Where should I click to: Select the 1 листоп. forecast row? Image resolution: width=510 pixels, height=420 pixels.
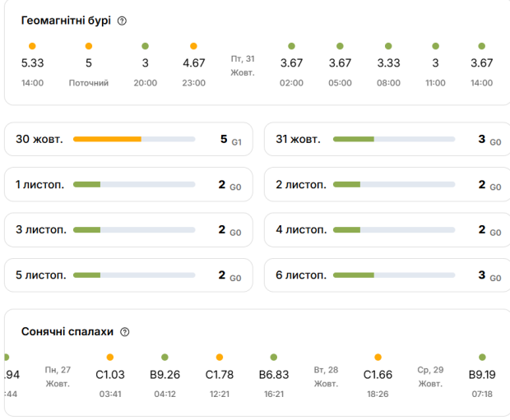coord(129,185)
